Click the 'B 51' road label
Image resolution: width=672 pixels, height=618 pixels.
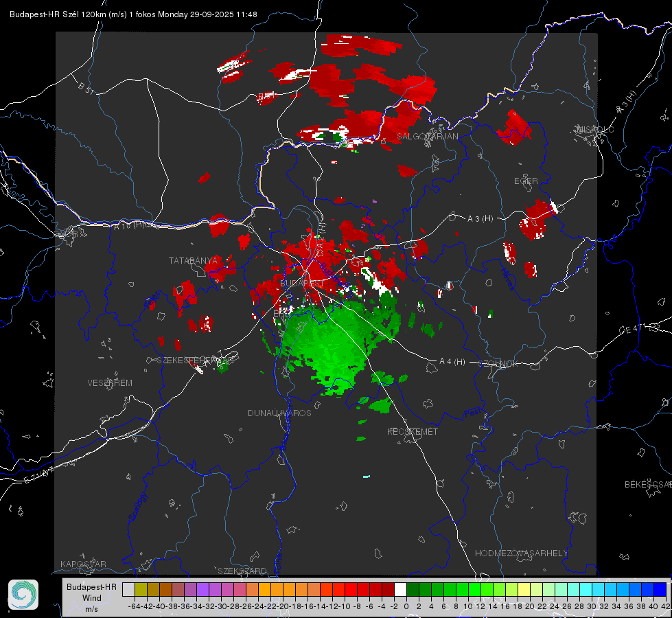coord(86,88)
